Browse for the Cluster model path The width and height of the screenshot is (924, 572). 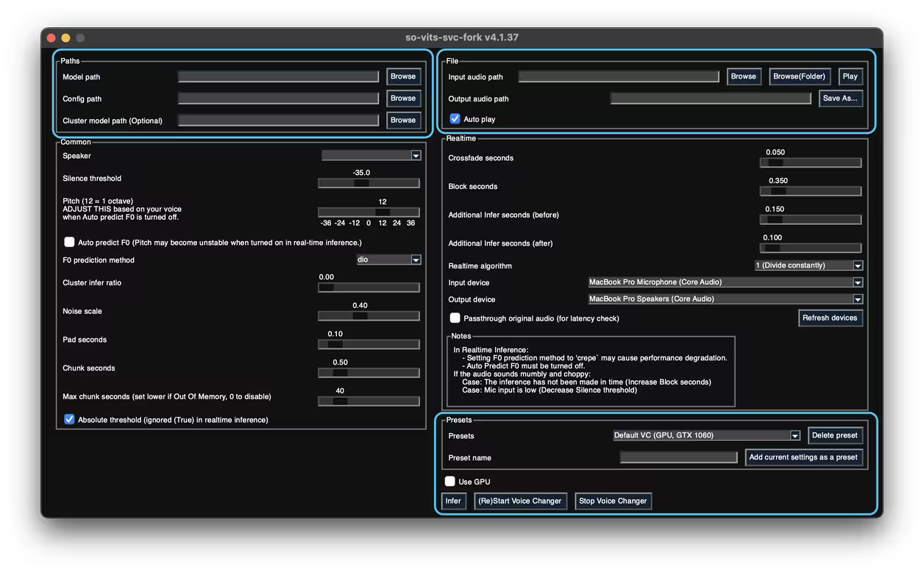(x=403, y=120)
